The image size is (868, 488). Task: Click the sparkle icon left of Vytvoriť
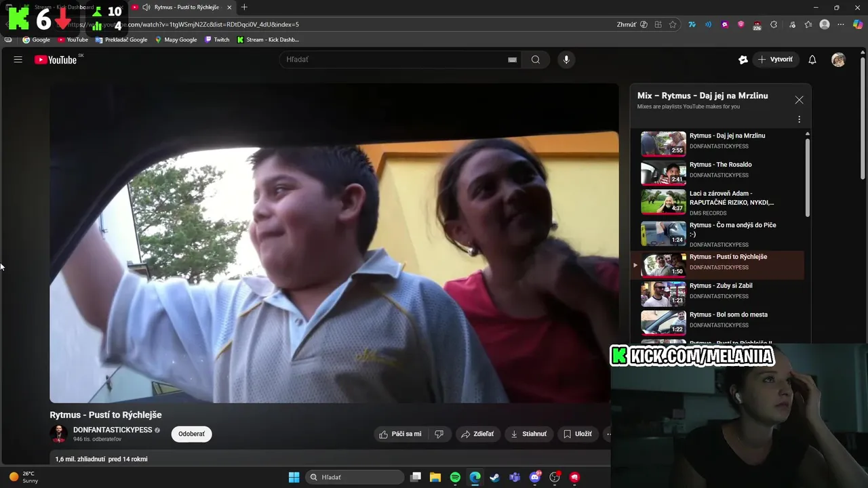click(743, 60)
